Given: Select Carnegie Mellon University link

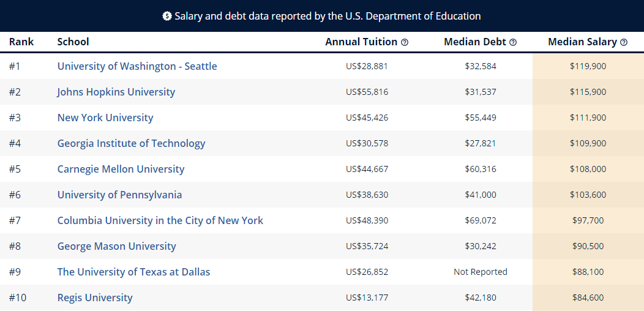Looking at the screenshot, I should (121, 169).
